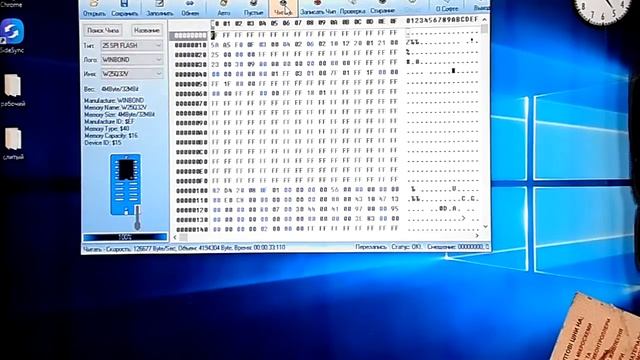640x360 pixels.
Task: Click the 'Manufacture: WINBOND' info line
Action: pyautogui.click(x=114, y=100)
